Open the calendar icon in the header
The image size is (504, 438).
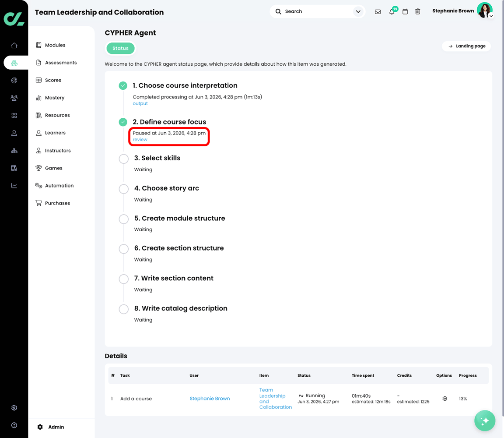point(405,11)
